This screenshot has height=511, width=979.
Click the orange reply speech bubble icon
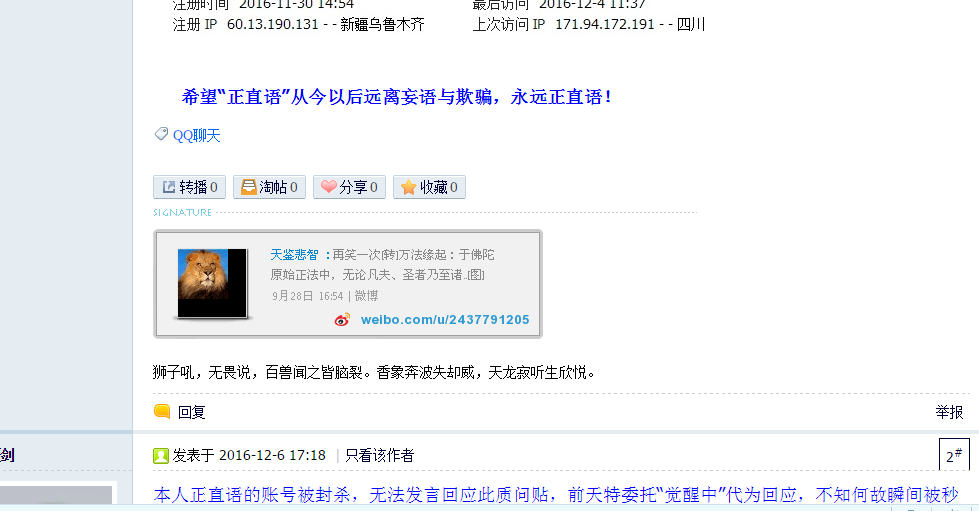(x=162, y=411)
